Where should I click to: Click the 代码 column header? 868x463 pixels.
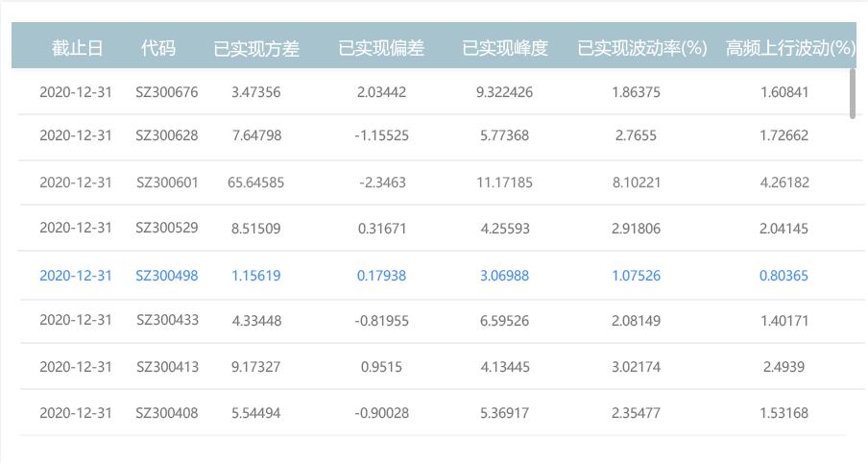(x=158, y=48)
